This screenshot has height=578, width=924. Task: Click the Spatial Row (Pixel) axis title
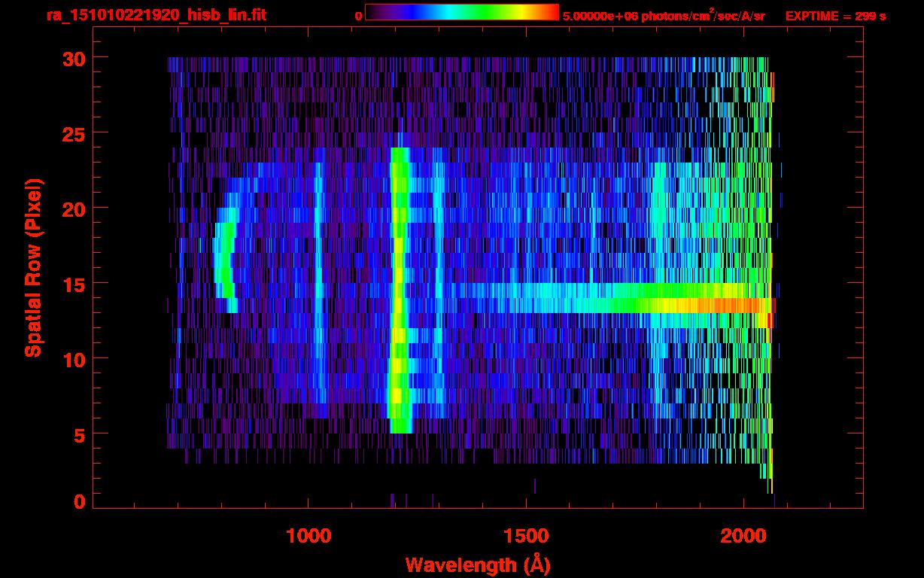(x=32, y=267)
